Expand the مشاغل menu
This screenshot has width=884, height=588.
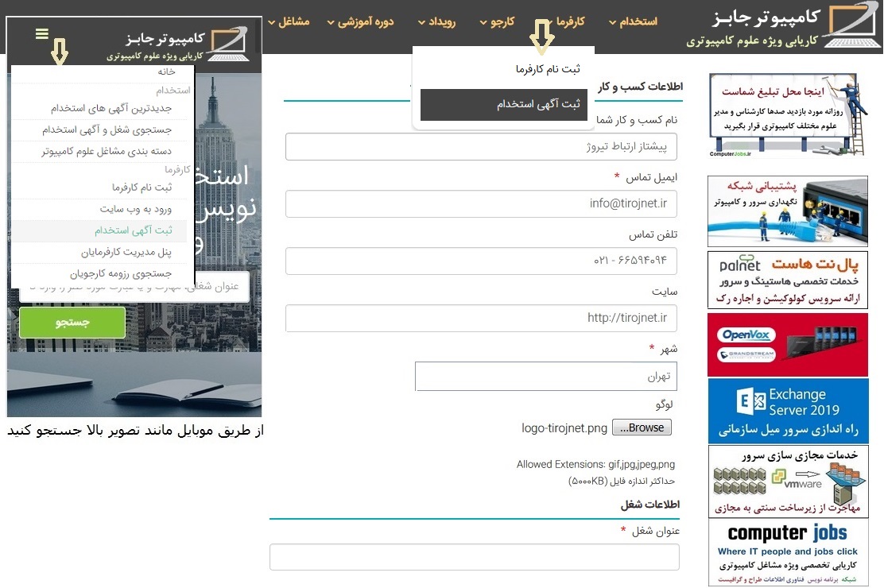coord(289,22)
